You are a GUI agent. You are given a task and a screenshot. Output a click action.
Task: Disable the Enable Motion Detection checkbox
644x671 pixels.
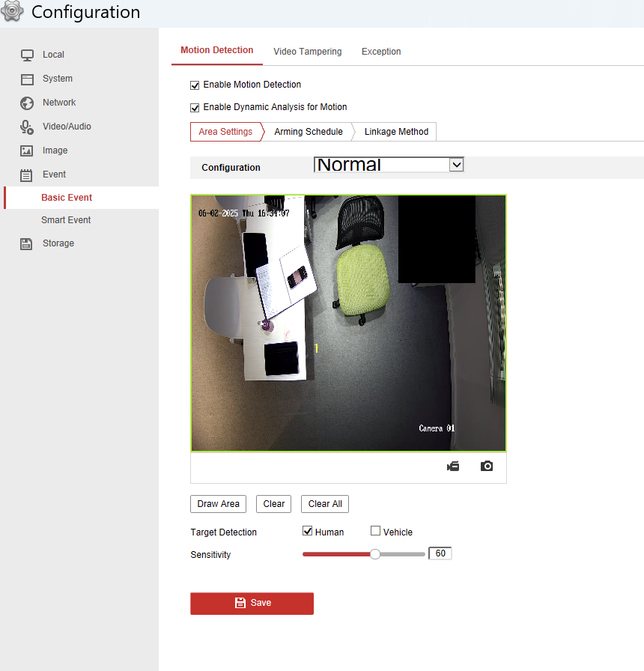[x=195, y=85]
